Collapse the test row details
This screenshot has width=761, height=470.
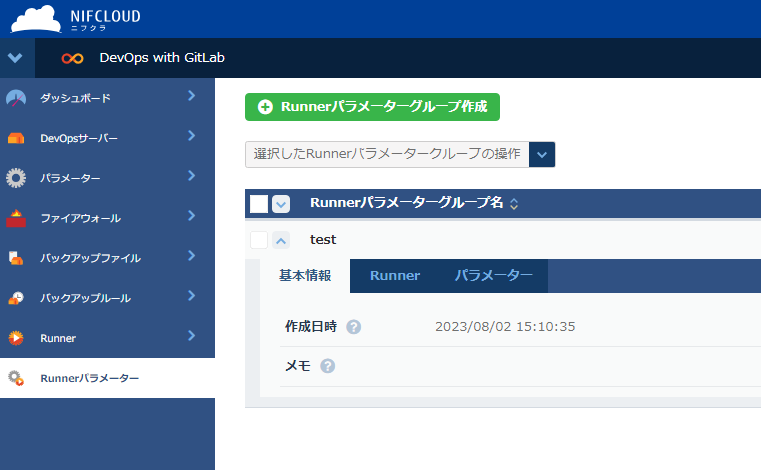pos(281,240)
